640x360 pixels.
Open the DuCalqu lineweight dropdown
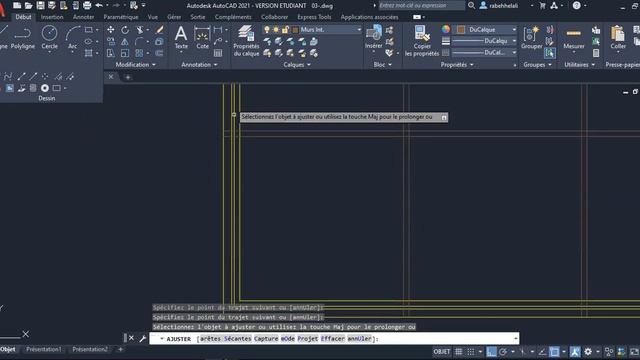point(514,41)
